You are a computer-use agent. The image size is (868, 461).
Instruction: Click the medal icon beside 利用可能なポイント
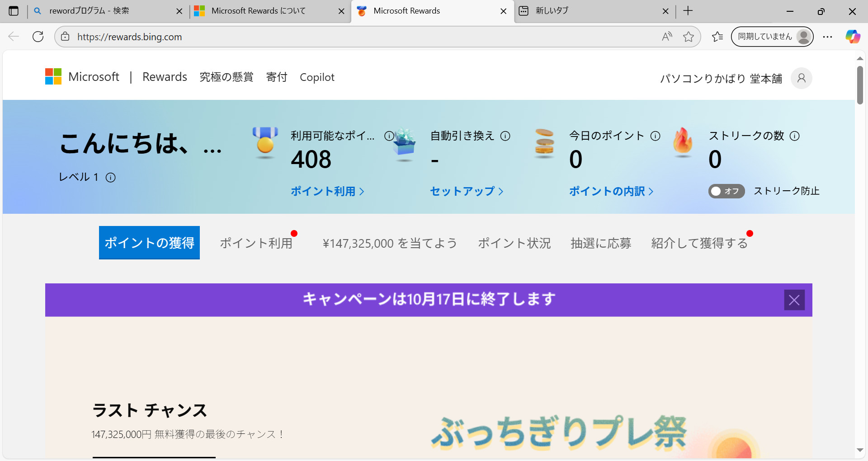[x=265, y=144]
